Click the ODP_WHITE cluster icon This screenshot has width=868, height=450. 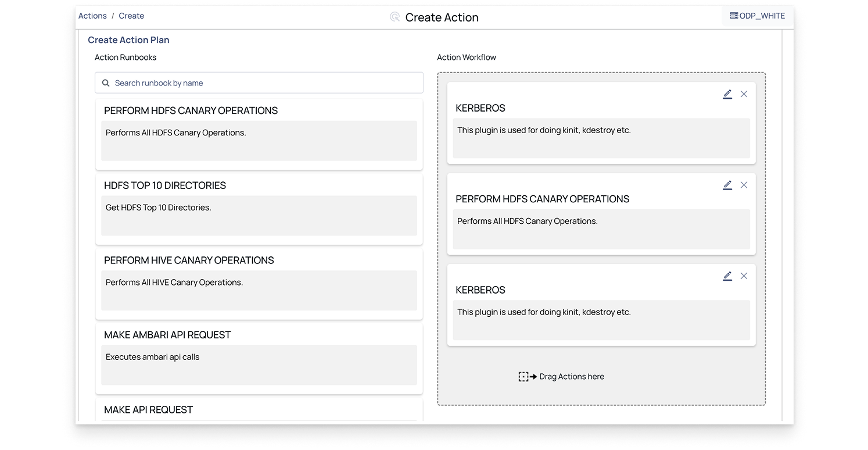point(734,16)
